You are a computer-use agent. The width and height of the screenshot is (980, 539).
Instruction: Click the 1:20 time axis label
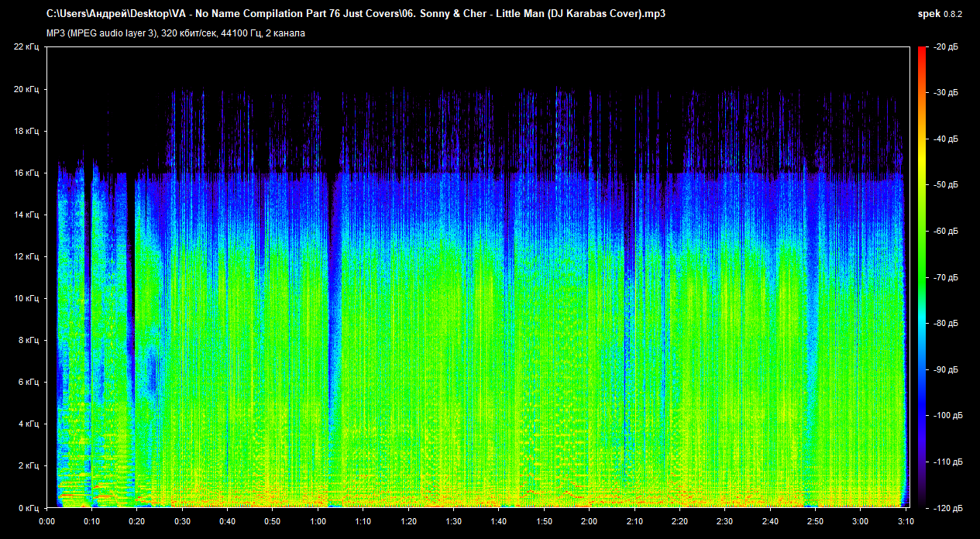pos(408,521)
